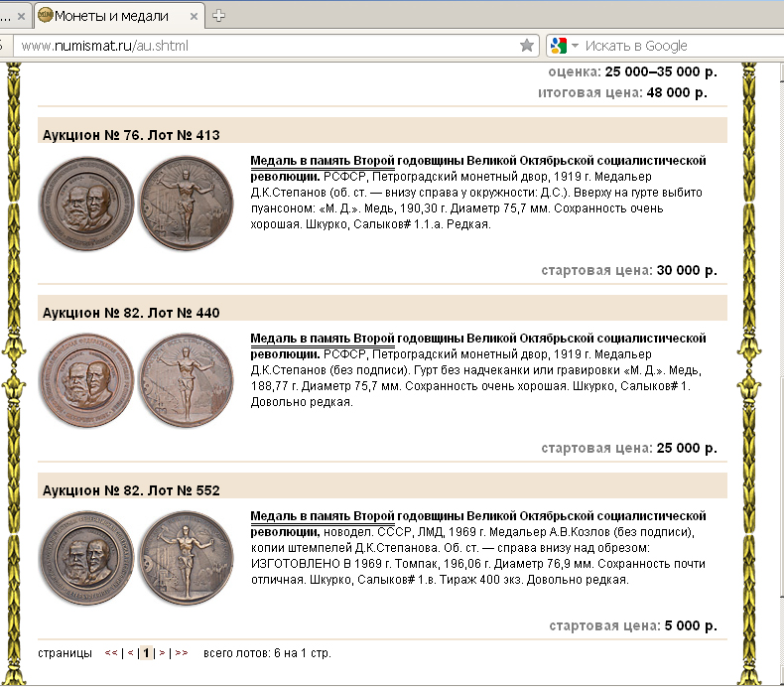The width and height of the screenshot is (784, 687).
Task: View Lot 413 reverse medal image
Action: tap(186, 204)
